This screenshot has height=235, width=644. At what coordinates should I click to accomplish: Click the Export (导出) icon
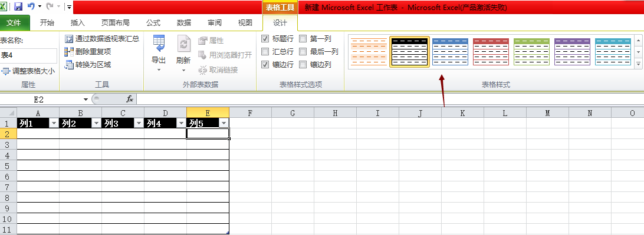pyautogui.click(x=159, y=43)
